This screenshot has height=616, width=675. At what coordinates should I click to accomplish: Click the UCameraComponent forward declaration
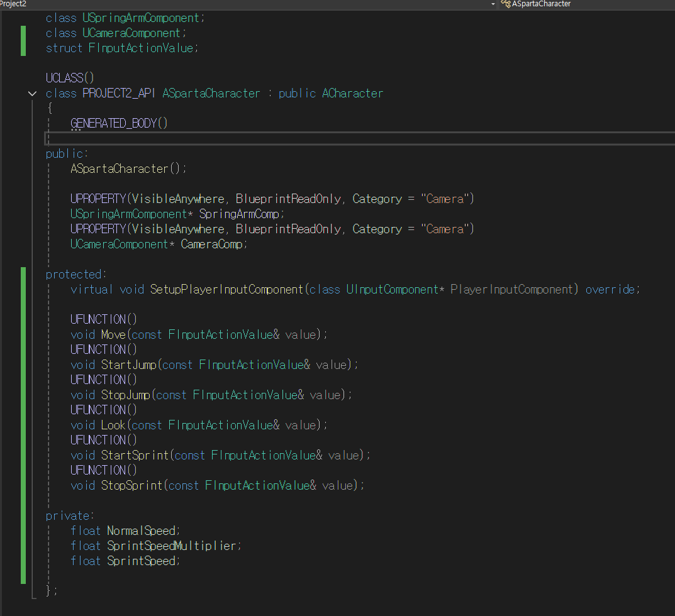pyautogui.click(x=131, y=33)
